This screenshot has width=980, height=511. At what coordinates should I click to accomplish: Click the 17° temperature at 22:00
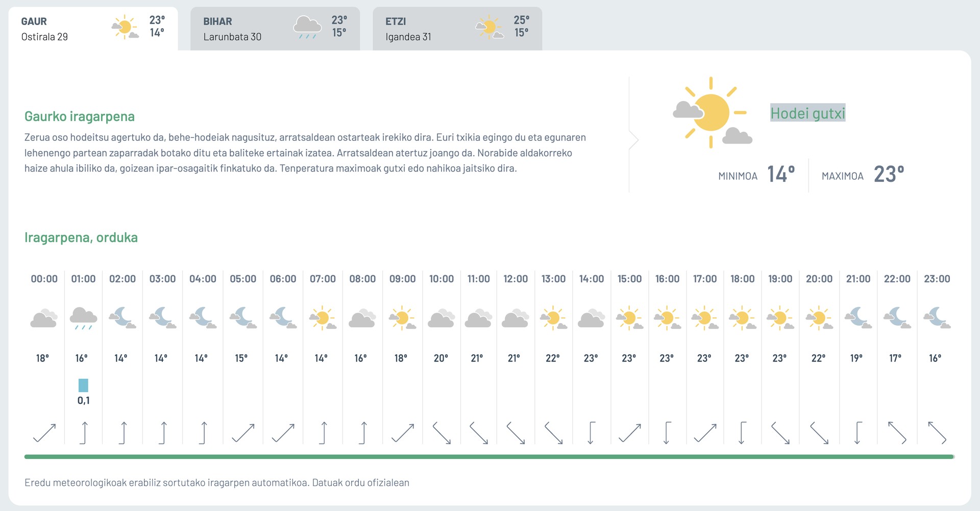(x=895, y=358)
